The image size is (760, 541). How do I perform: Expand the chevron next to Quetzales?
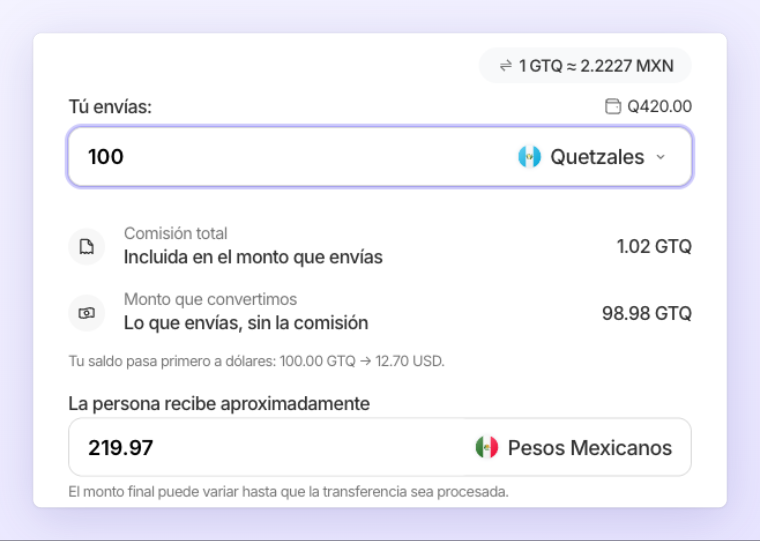coord(661,157)
